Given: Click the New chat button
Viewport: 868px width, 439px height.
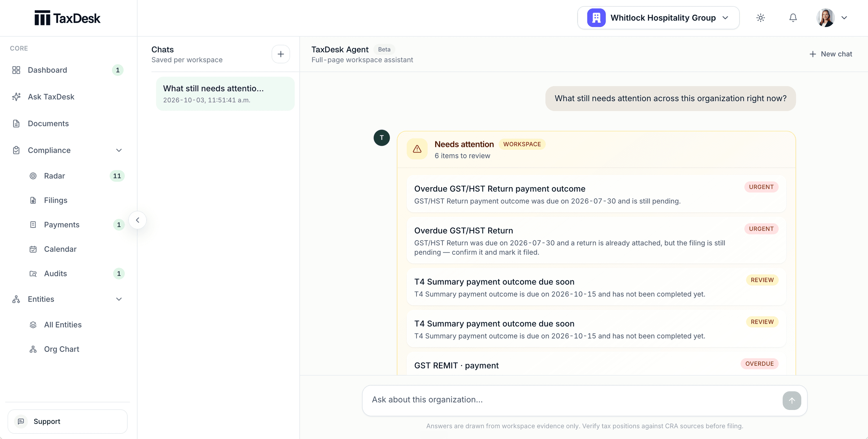Looking at the screenshot, I should (x=831, y=54).
